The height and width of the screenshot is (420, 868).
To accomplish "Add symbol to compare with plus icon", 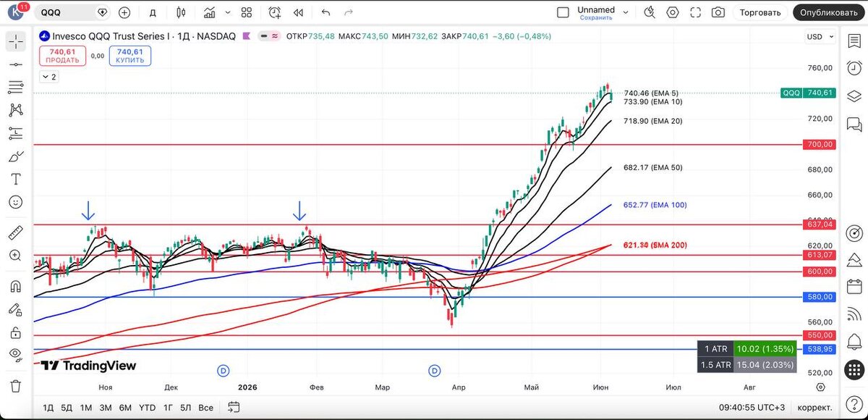I will (124, 12).
